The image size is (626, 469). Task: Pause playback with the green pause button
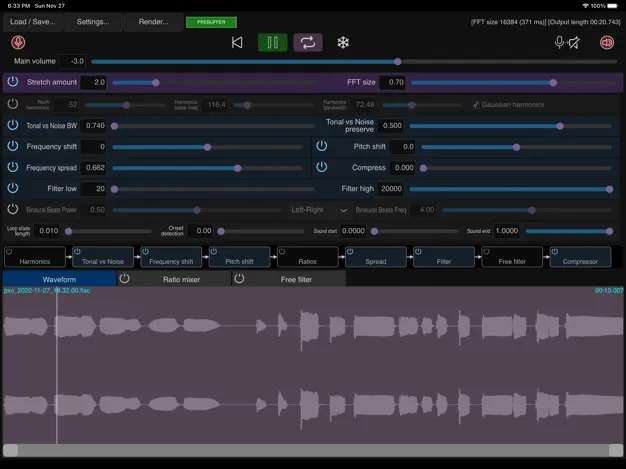click(272, 42)
